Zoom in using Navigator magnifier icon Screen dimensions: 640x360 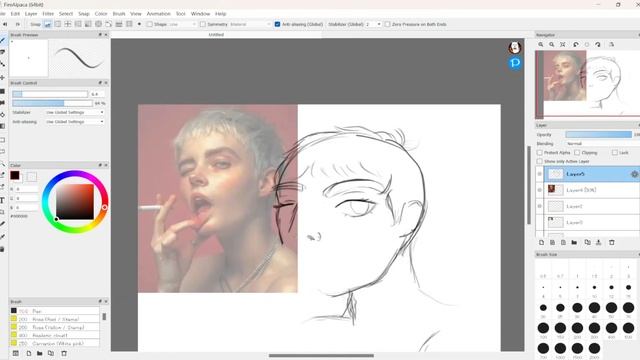[541, 44]
